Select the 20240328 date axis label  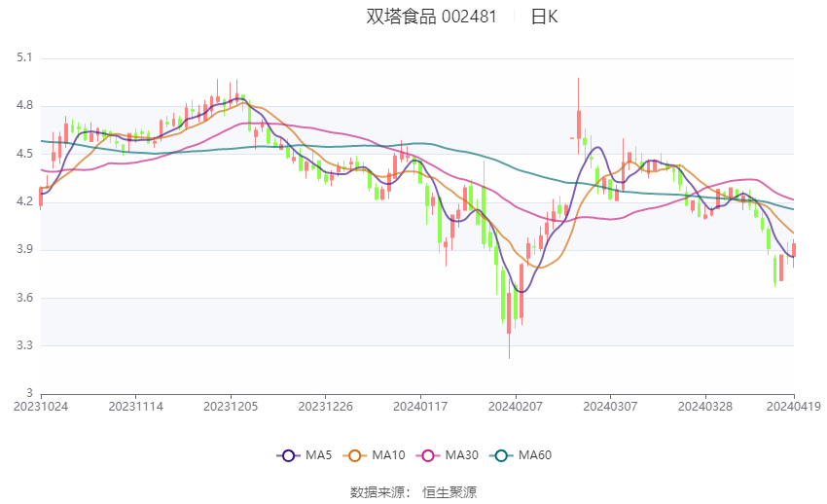coord(705,407)
